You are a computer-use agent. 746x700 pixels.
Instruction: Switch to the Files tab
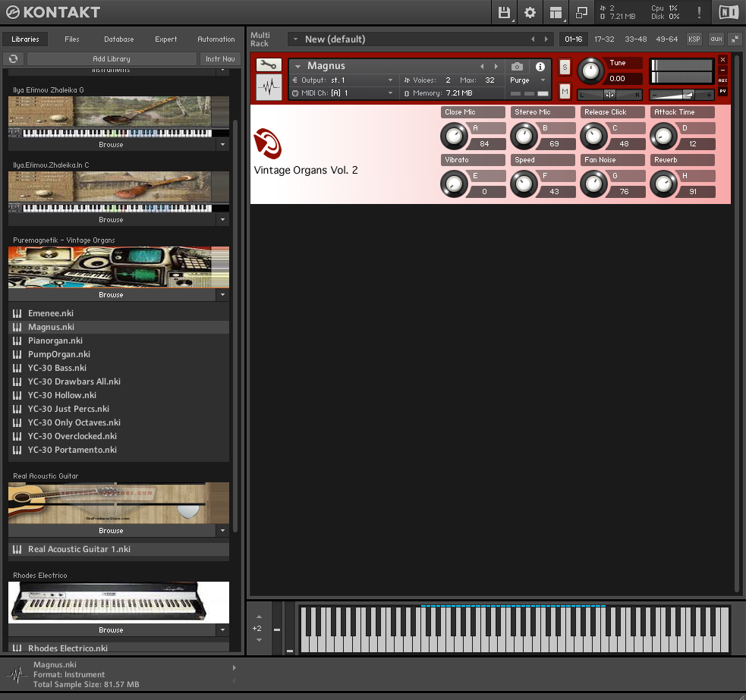click(x=72, y=39)
